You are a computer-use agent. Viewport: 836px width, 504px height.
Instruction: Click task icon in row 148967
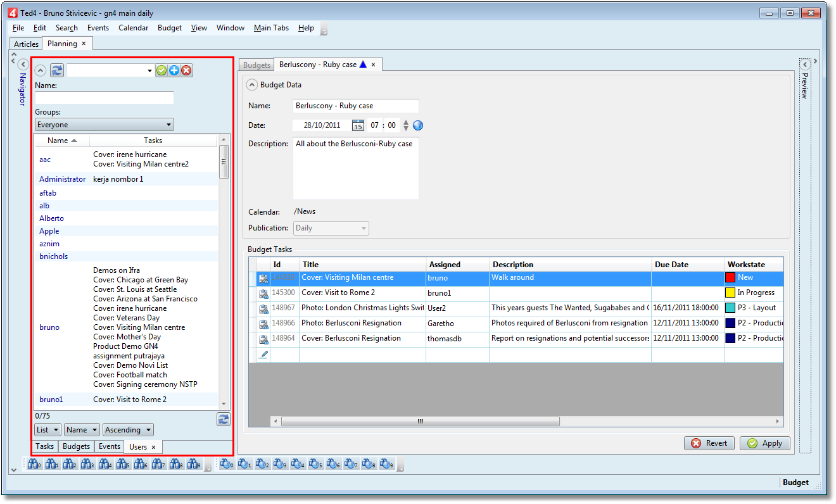(263, 308)
